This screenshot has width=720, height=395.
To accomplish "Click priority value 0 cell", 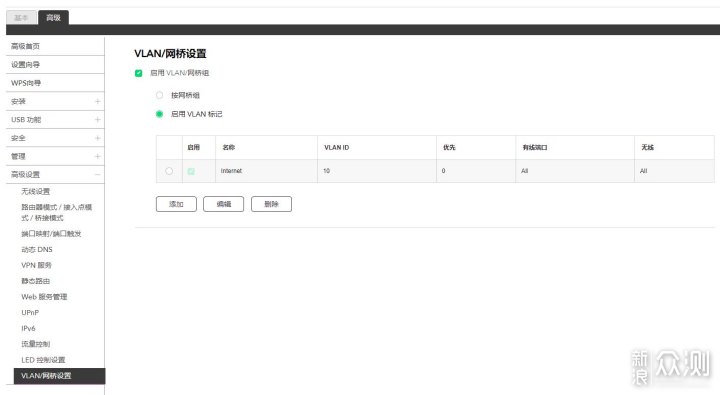I will [476, 171].
